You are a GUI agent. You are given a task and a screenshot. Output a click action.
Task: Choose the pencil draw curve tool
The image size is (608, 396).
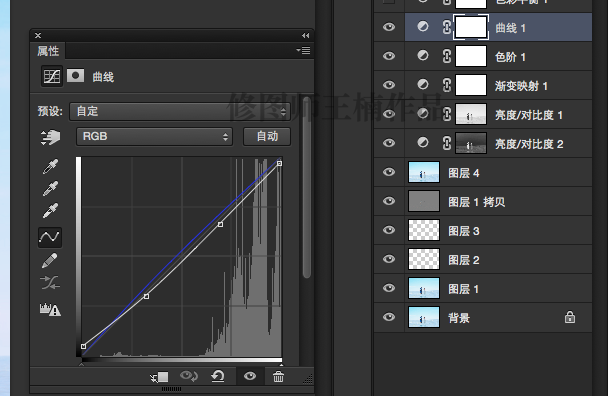pos(50,261)
